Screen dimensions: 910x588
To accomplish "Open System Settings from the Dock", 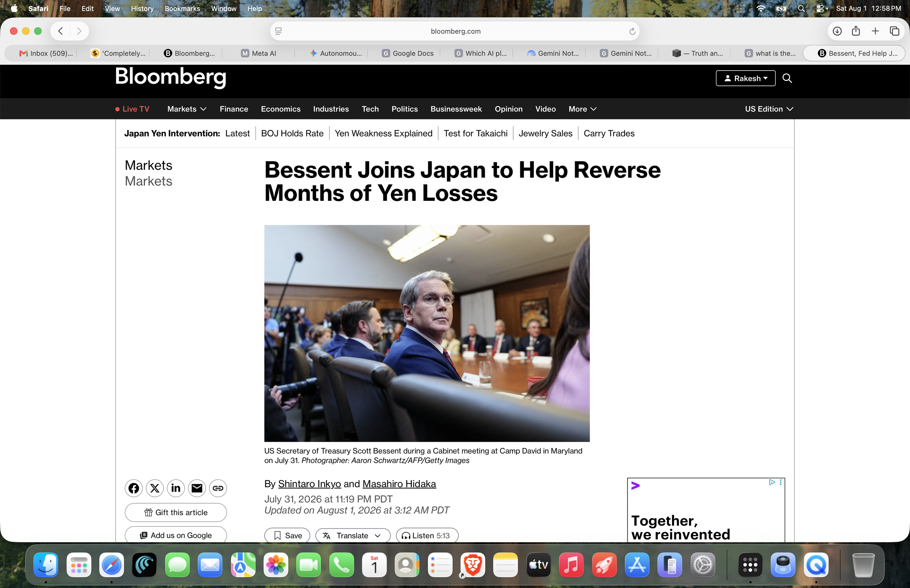I will (703, 565).
